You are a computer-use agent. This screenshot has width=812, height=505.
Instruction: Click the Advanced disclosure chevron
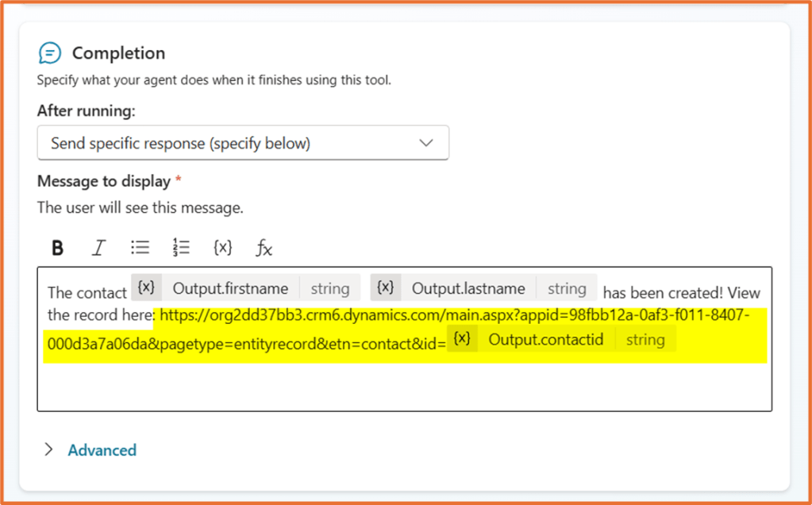click(49, 449)
